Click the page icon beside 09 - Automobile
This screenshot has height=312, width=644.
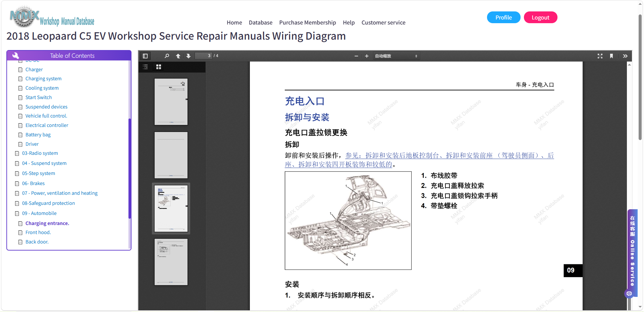pos(17,214)
